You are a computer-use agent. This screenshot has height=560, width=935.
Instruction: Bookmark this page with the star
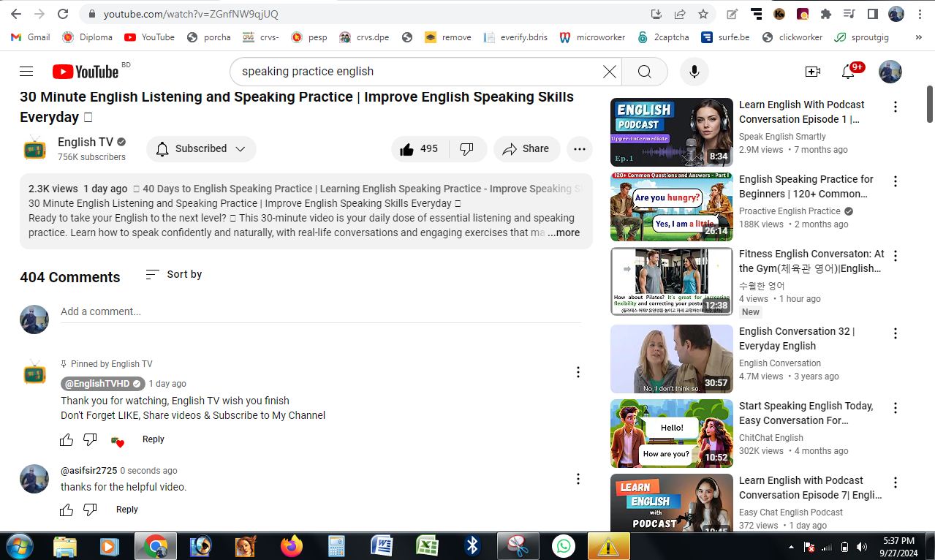(703, 14)
